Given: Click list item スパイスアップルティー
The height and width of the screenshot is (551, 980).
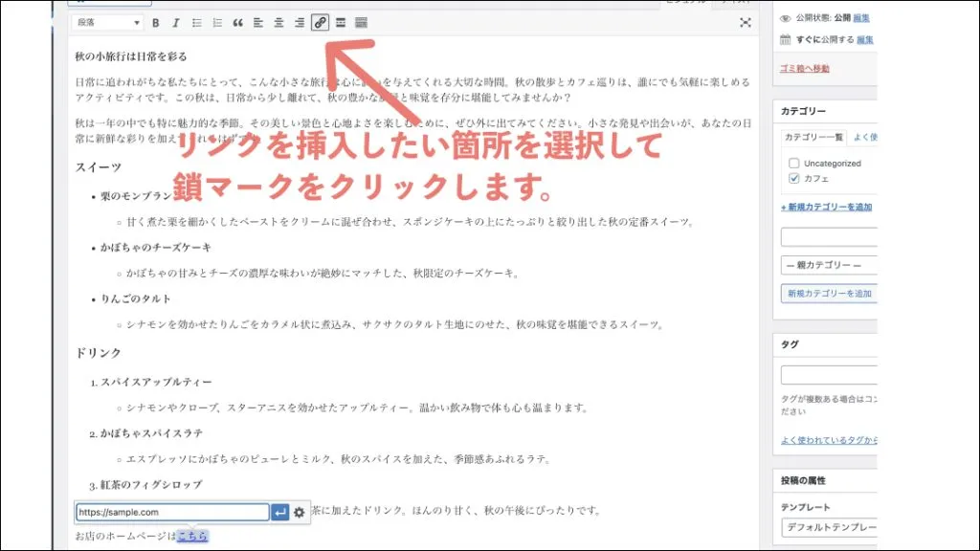Looking at the screenshot, I should coord(156,382).
